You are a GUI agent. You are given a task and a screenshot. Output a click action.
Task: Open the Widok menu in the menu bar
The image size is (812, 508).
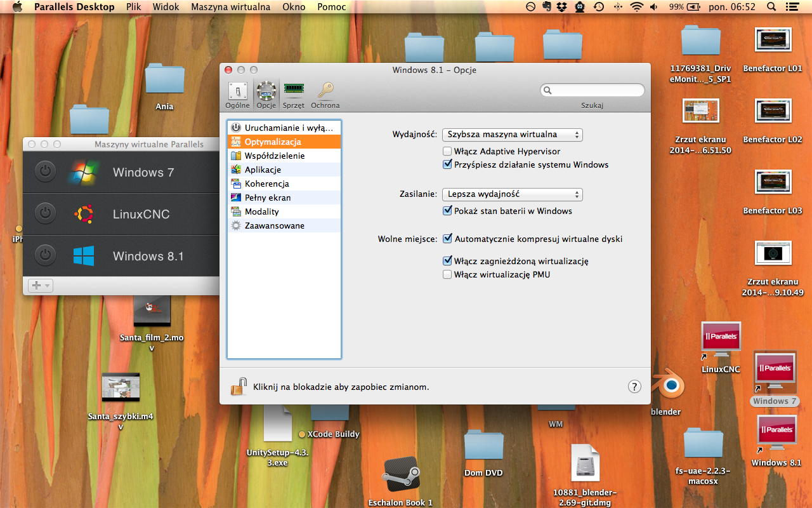165,7
